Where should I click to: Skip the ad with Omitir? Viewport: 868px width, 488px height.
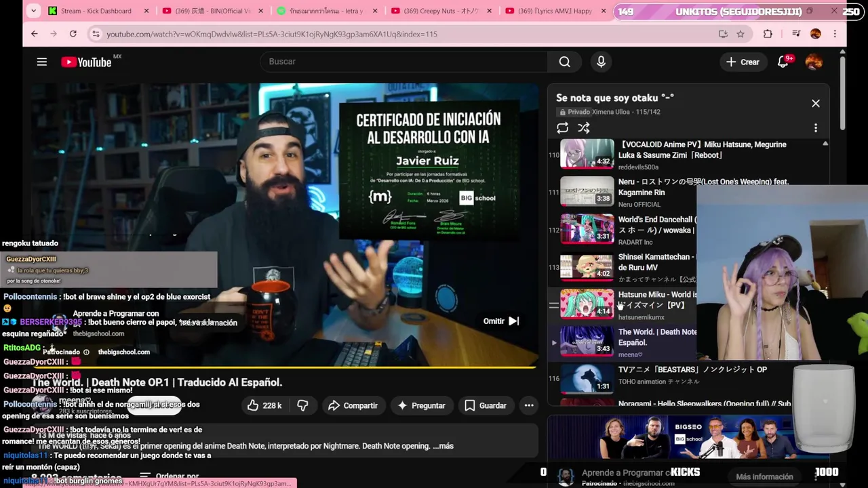point(501,321)
